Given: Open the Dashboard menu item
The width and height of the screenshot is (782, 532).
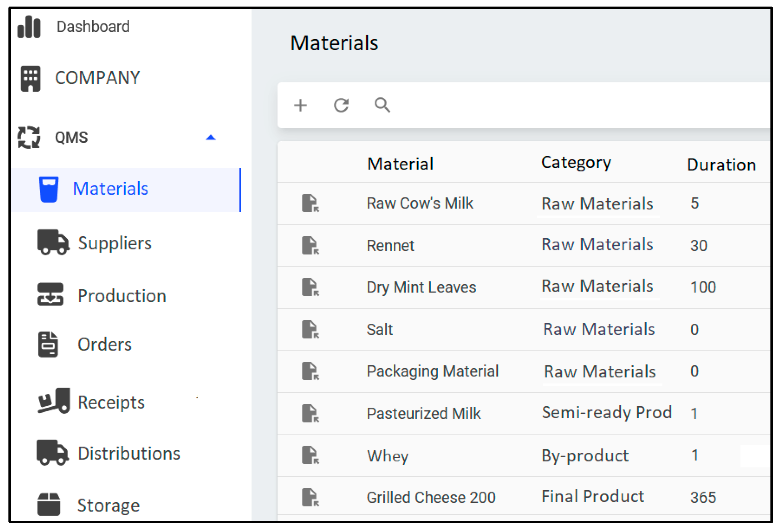Looking at the screenshot, I should point(93,27).
